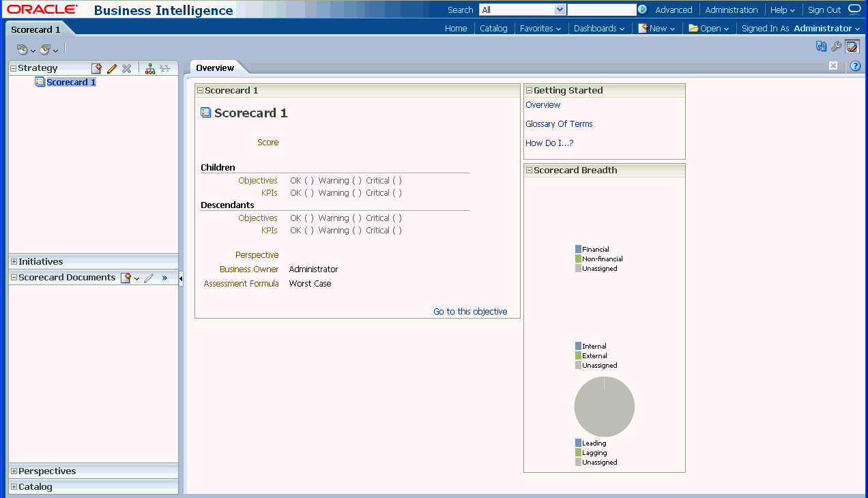
Task: Expand the Catalog pane
Action: (14, 487)
